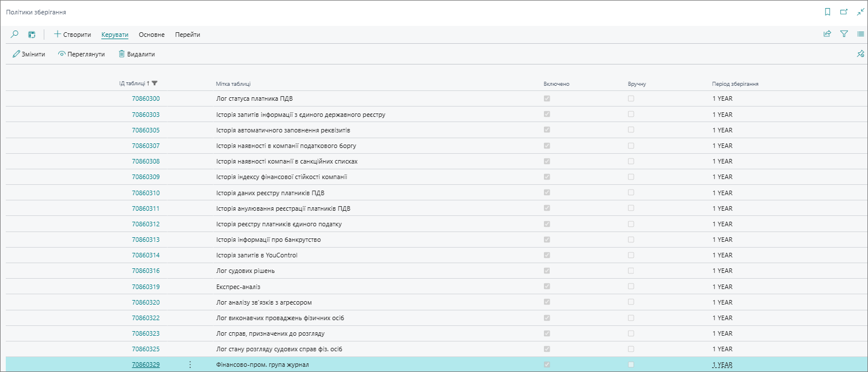Click the analyze view icon beside search
This screenshot has width=868, height=372.
pyautogui.click(x=32, y=35)
